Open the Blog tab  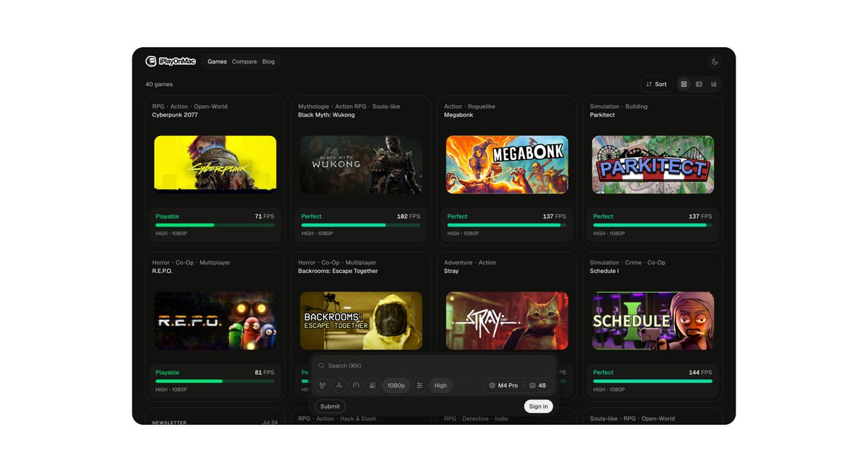[x=268, y=62]
